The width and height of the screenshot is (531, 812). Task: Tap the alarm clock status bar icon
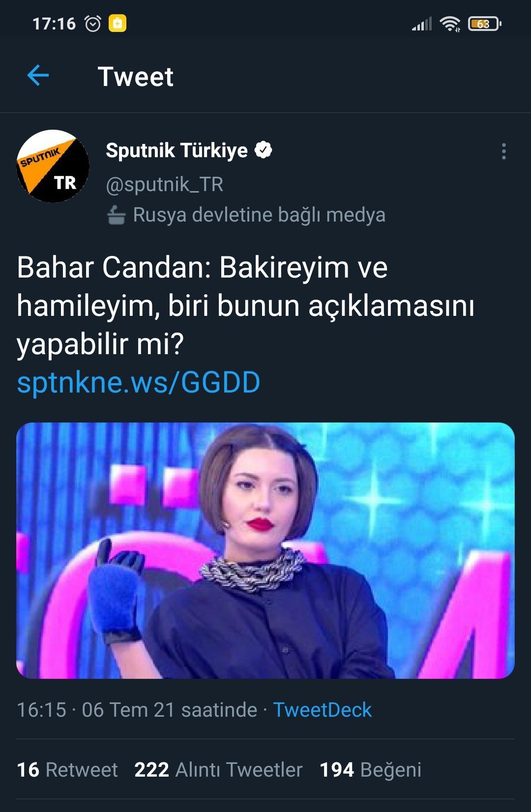(93, 23)
